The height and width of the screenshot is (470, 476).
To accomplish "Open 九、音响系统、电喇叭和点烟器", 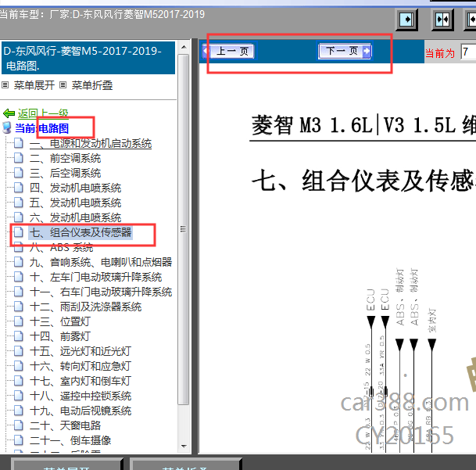I will click(101, 263).
